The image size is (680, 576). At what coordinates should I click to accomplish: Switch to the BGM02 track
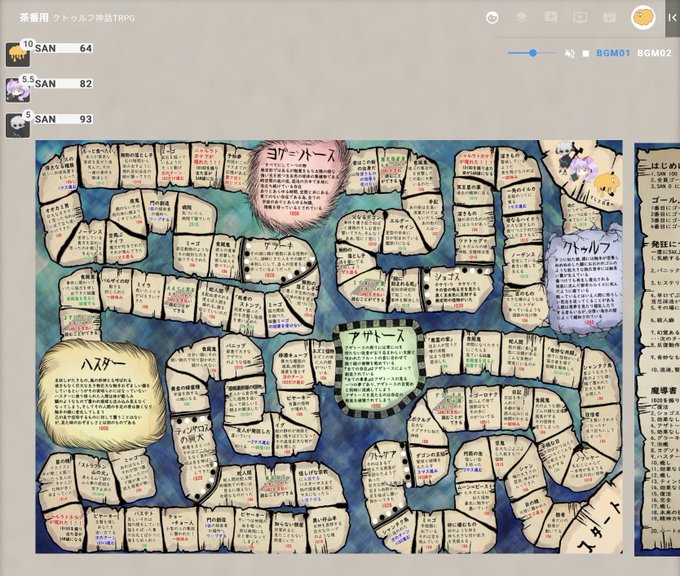click(x=654, y=53)
